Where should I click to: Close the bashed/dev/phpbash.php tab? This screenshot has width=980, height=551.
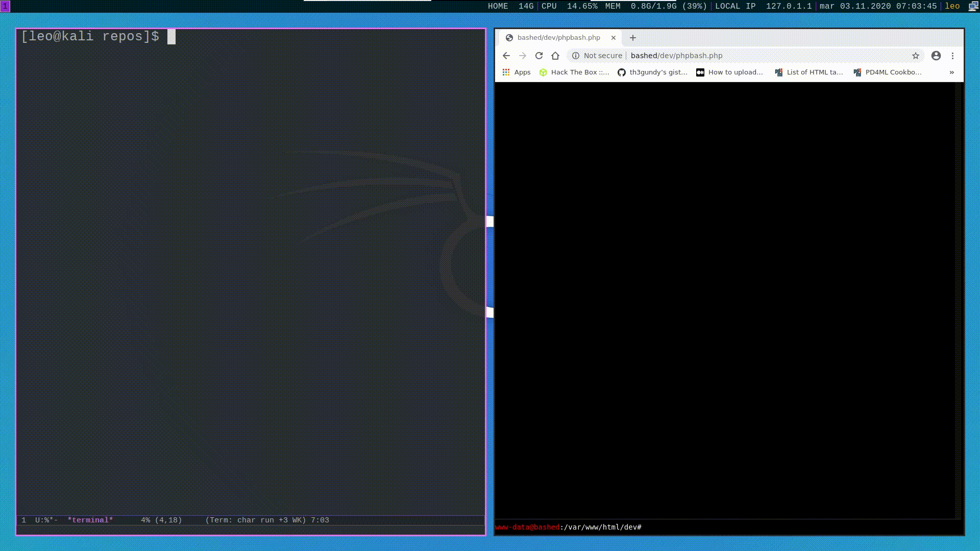[614, 38]
